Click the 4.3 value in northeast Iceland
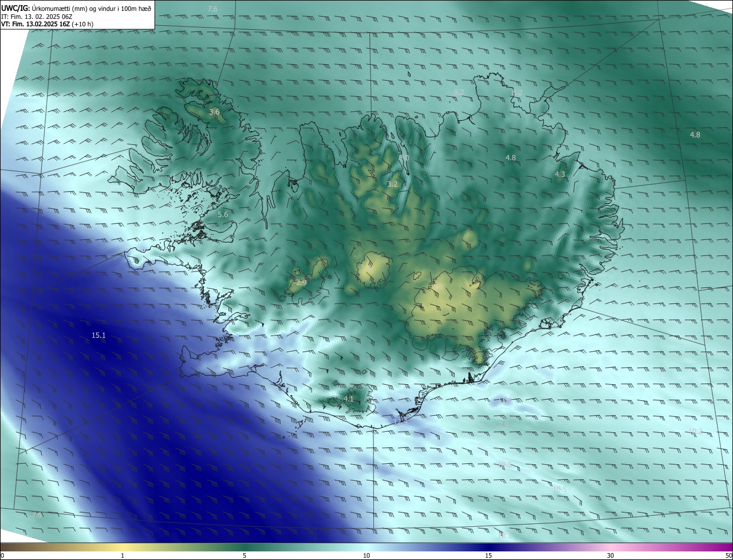This screenshot has width=733, height=560. coord(560,174)
